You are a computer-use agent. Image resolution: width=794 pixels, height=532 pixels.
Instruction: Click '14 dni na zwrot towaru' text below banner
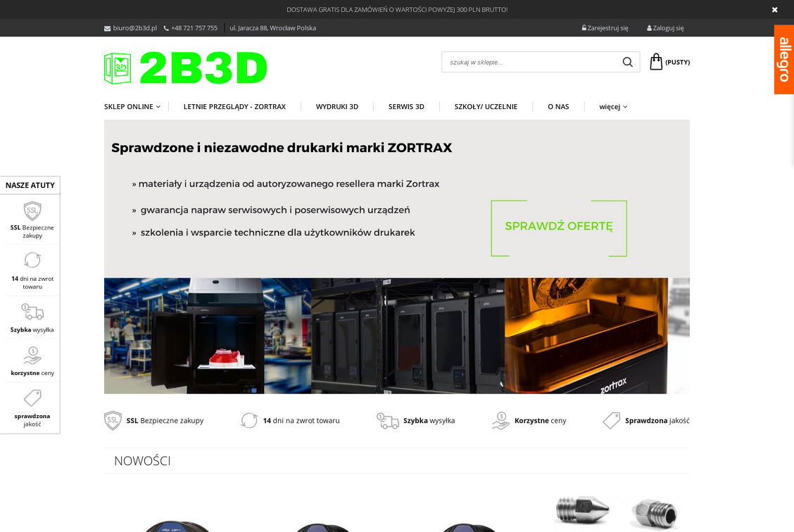click(301, 421)
